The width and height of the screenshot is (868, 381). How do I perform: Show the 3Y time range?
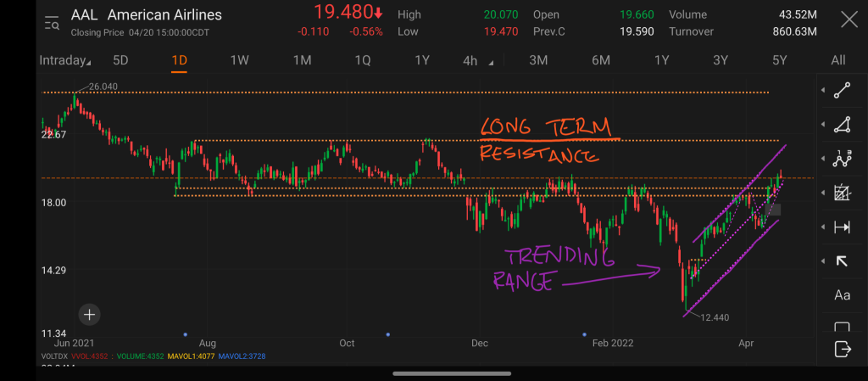[x=721, y=60]
